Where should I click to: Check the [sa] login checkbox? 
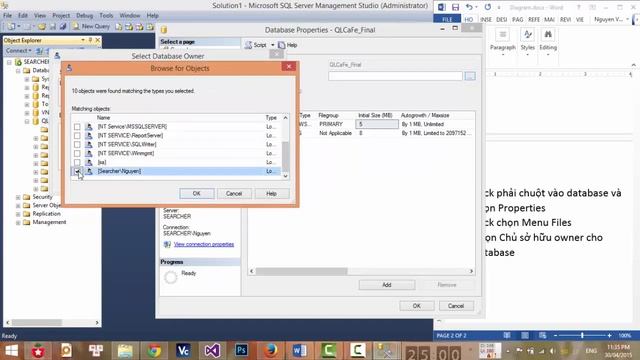point(77,162)
